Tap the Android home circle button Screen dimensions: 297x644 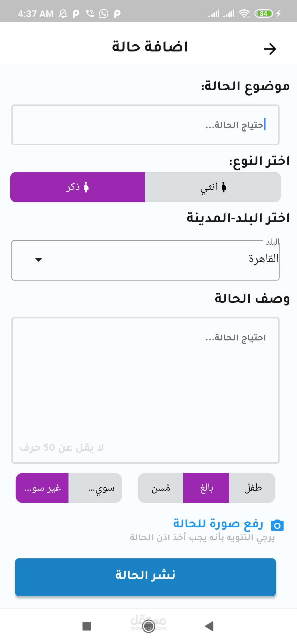(148, 626)
